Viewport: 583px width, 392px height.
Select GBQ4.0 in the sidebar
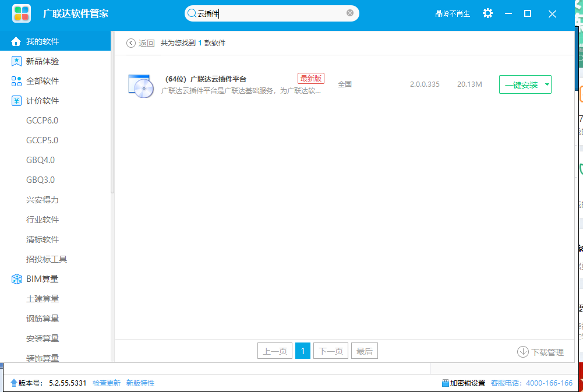click(x=41, y=160)
